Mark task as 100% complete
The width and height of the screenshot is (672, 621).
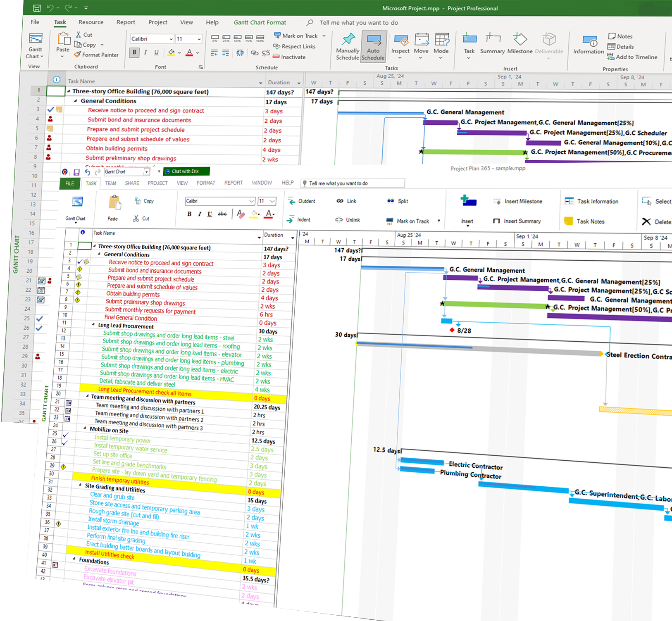click(x=260, y=39)
